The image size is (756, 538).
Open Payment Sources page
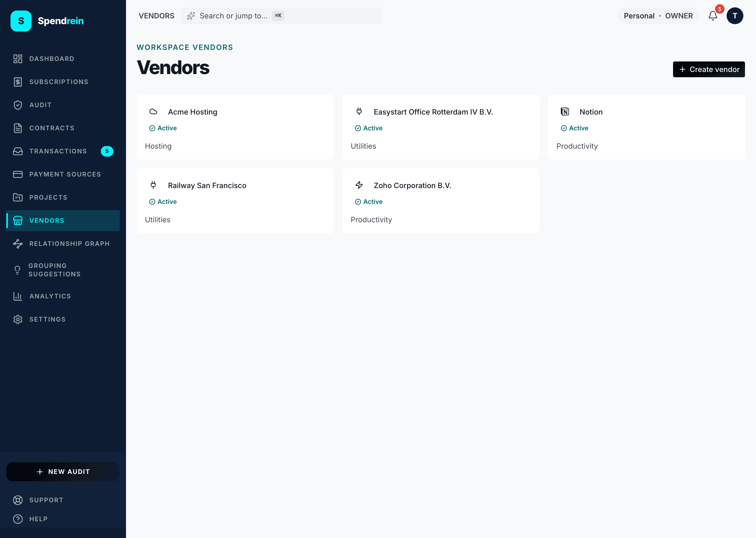63,174
